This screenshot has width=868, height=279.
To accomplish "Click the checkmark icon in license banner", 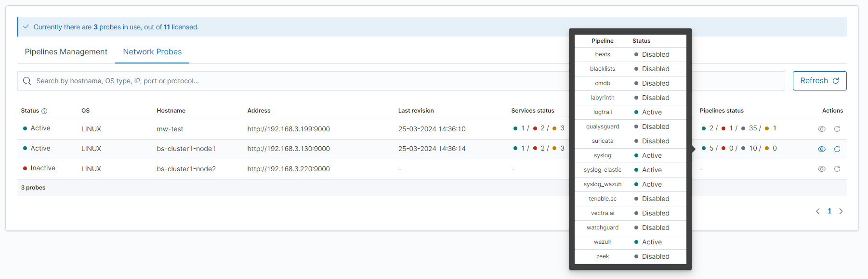I will [26, 27].
